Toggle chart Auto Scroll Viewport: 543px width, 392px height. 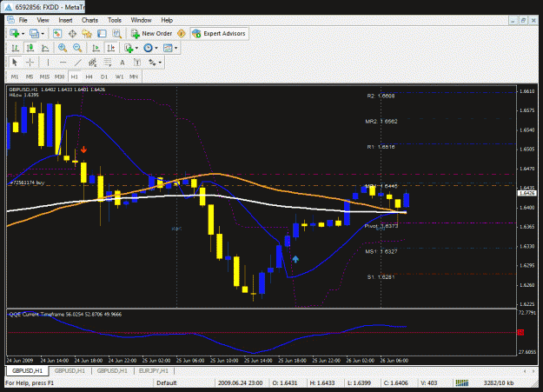tap(96, 48)
